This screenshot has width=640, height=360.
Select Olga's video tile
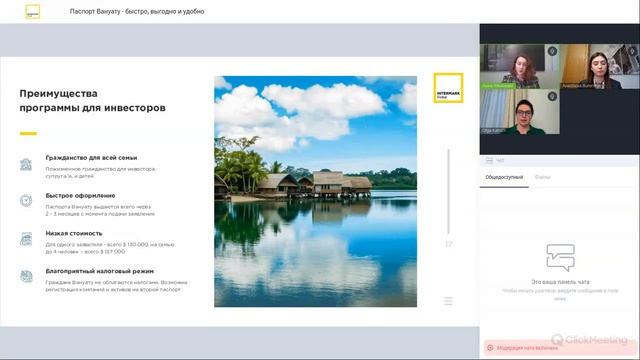(x=520, y=111)
